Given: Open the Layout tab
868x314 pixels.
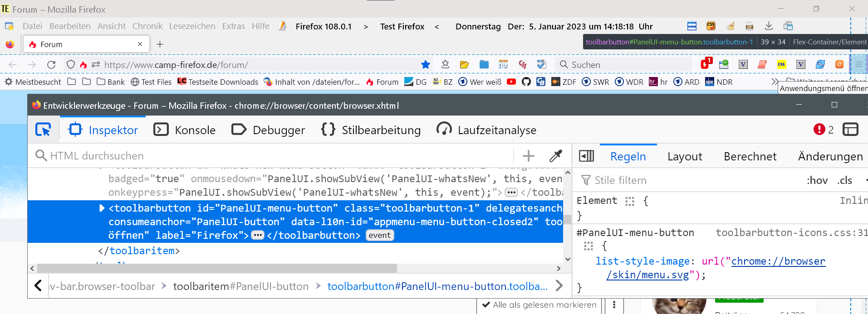Looking at the screenshot, I should [684, 157].
